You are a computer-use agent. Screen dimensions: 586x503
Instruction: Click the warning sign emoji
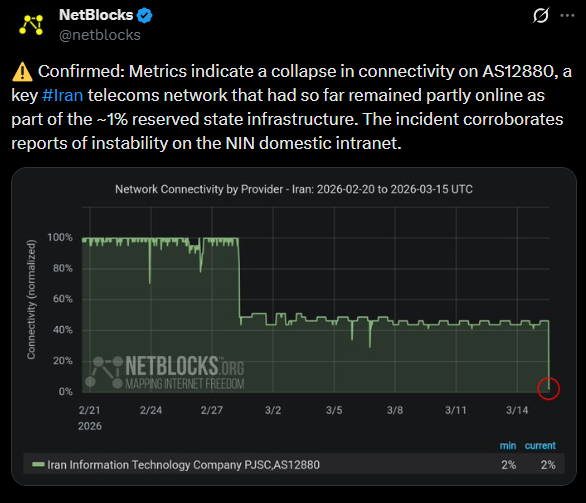22,72
